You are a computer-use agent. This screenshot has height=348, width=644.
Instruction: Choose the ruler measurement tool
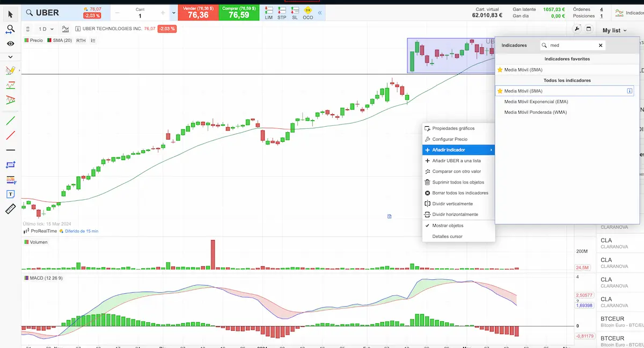click(x=10, y=209)
